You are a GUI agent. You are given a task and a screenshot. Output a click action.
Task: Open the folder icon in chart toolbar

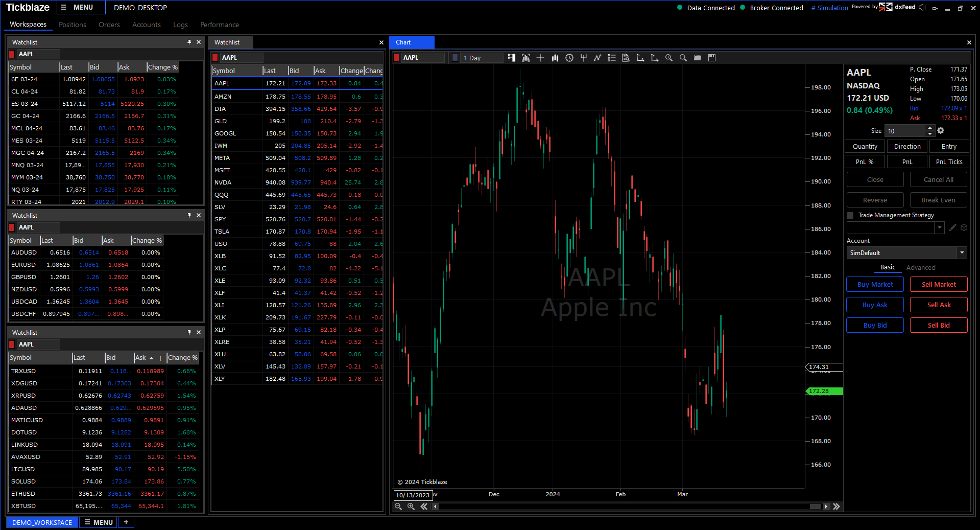pyautogui.click(x=697, y=58)
